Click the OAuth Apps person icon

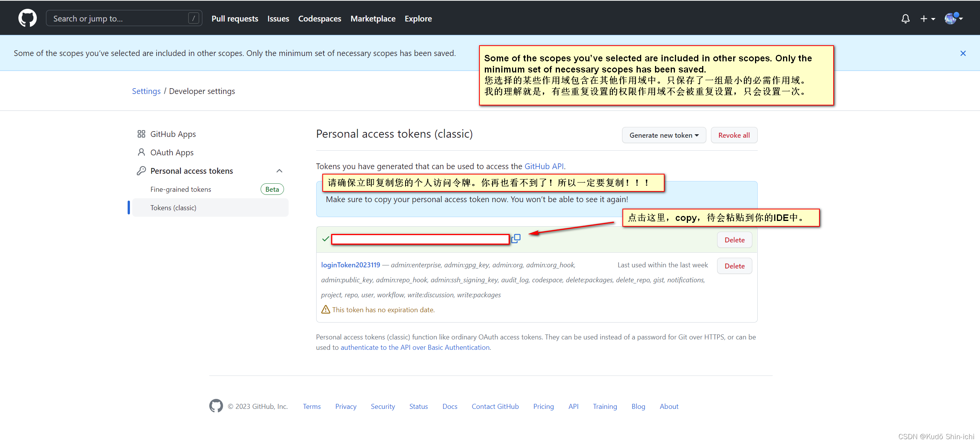pos(141,152)
